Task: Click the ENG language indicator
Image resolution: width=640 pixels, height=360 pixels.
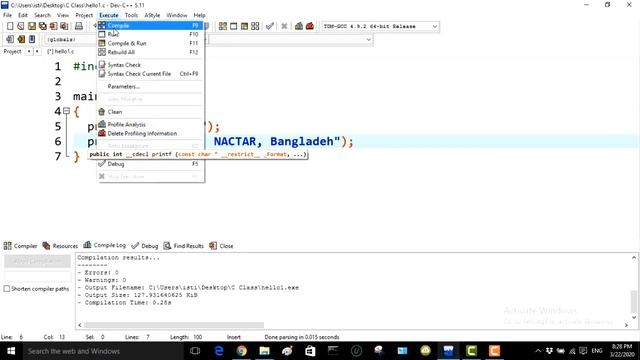Action: [597, 351]
